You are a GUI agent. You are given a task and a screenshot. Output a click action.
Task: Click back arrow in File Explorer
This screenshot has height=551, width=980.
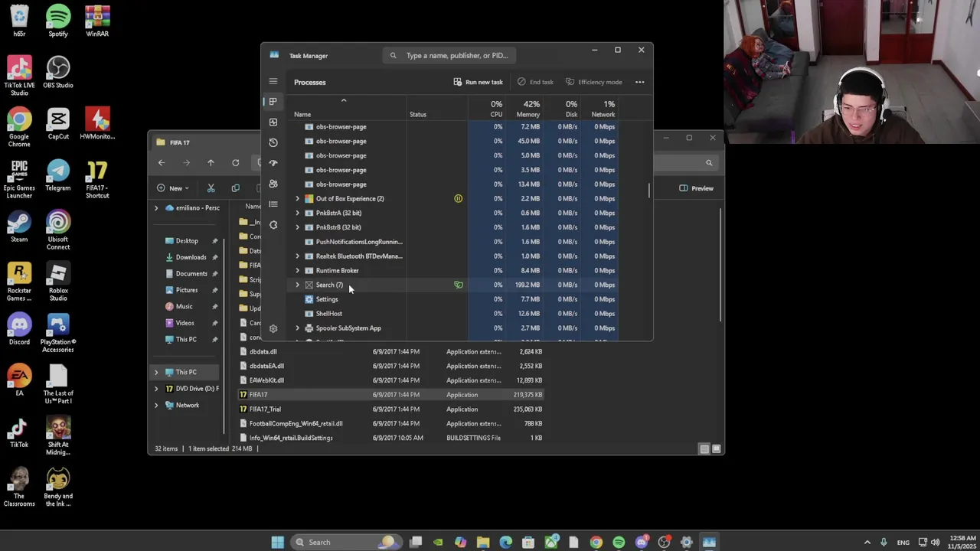[x=162, y=163]
